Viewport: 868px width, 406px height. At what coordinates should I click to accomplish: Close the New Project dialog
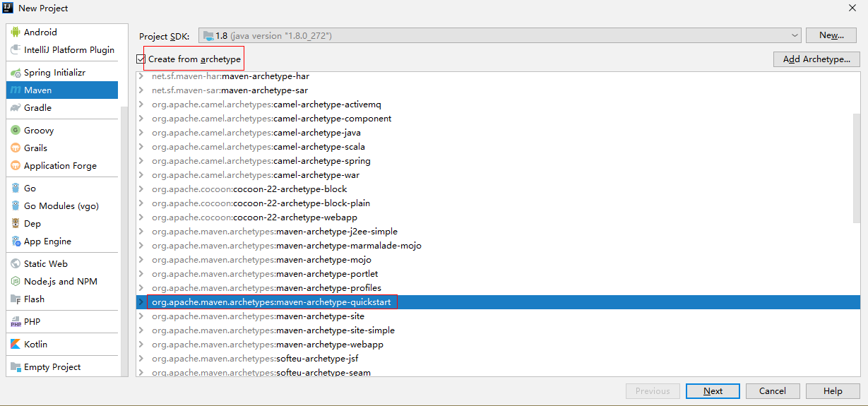click(852, 8)
